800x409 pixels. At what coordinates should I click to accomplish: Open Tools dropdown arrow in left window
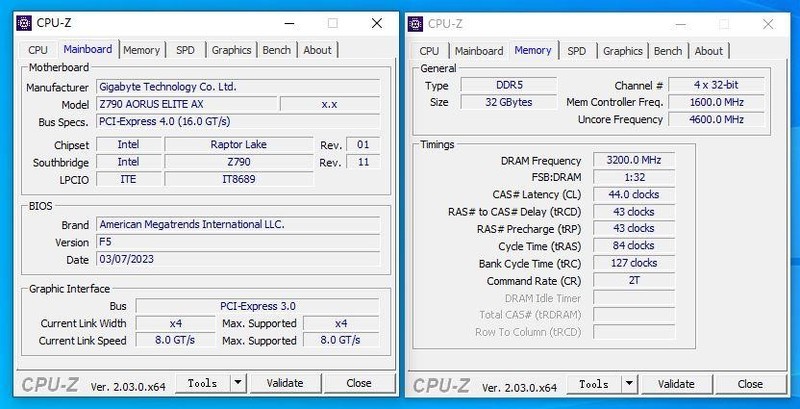click(238, 383)
